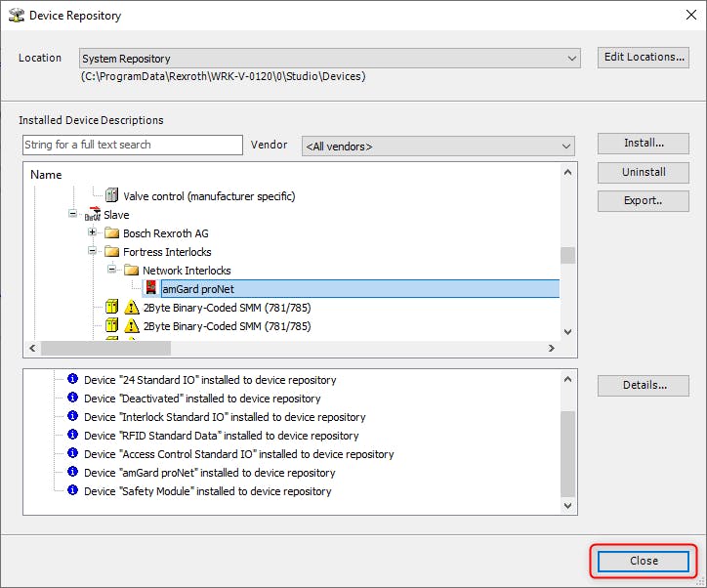Click the device tree vertical scrollbar thumb
Viewport: 707px width, 588px height.
tap(567, 255)
